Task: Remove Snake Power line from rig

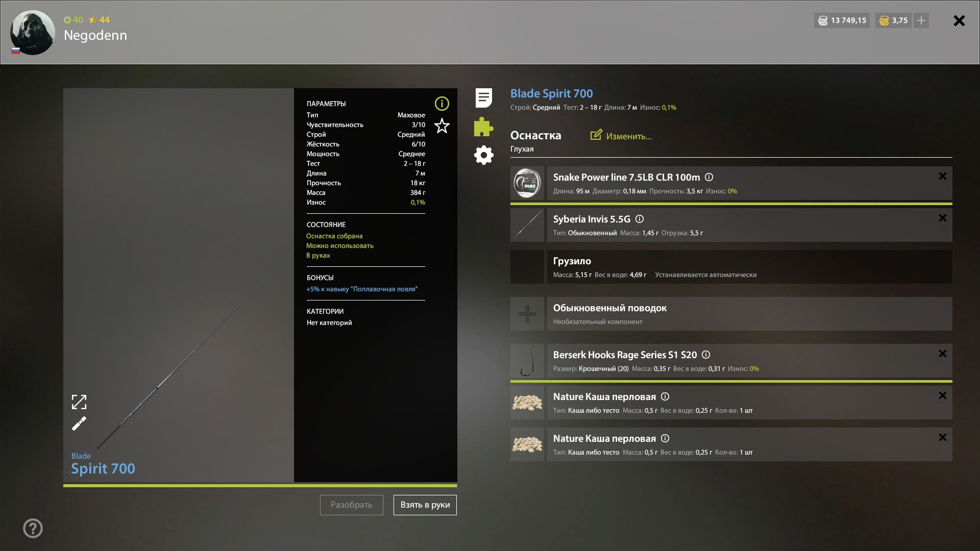Action: pos(942,176)
